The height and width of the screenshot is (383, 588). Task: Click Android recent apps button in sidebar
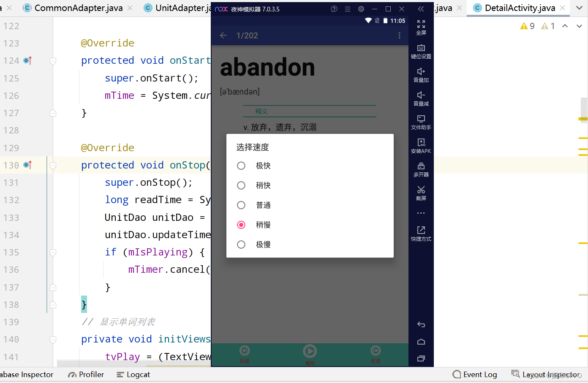tap(421, 359)
